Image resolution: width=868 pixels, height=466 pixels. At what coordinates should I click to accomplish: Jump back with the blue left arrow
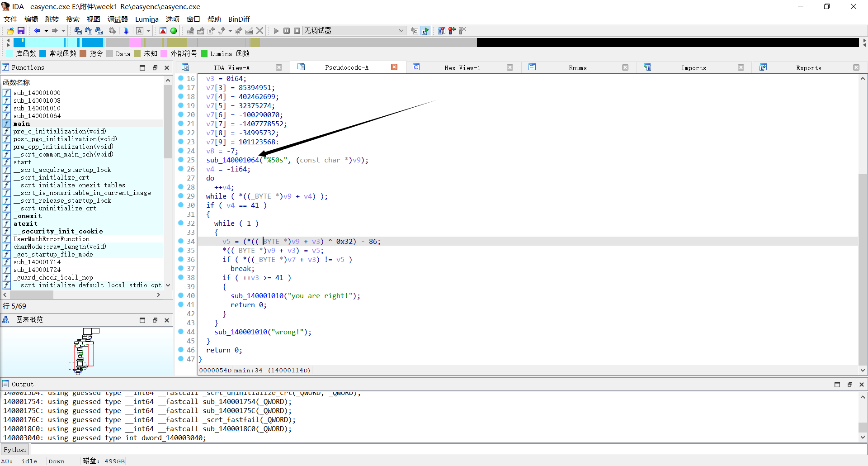pyautogui.click(x=38, y=31)
